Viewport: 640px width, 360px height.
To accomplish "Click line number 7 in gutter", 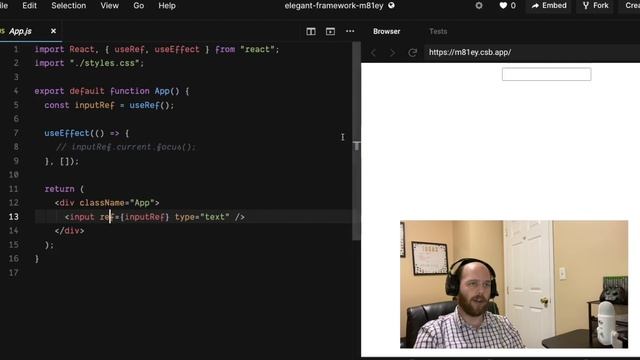I will click(16, 133).
